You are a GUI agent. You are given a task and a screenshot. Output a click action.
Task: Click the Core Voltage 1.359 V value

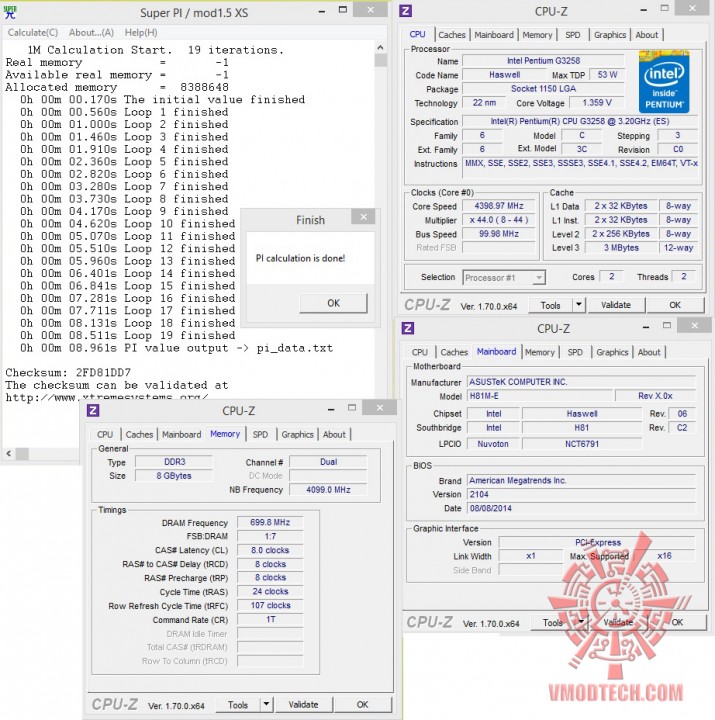coord(597,103)
